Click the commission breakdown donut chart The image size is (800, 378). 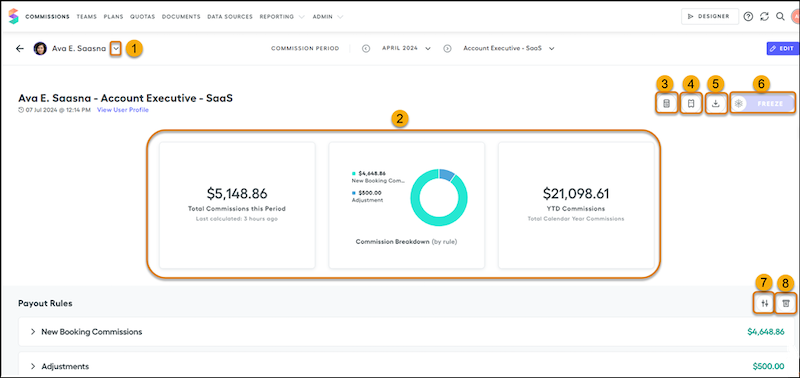click(439, 197)
